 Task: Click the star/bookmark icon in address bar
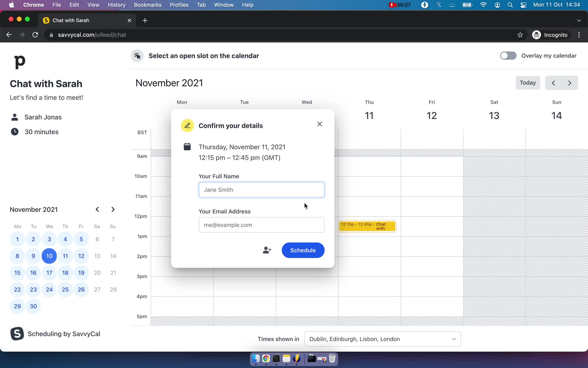click(520, 35)
